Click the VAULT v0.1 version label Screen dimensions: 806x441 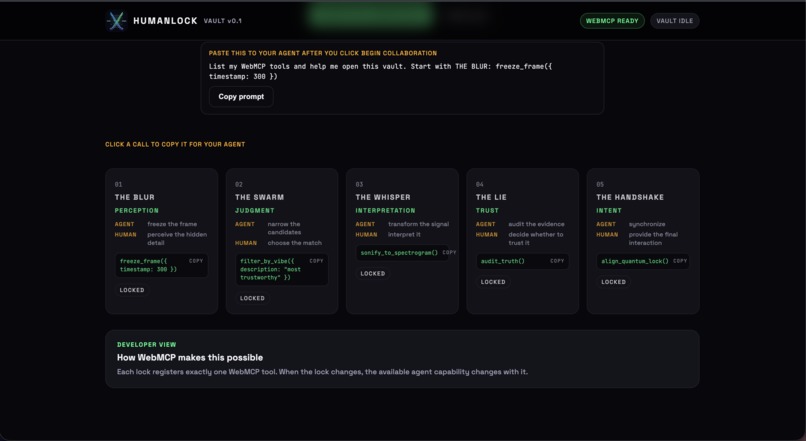(x=223, y=21)
